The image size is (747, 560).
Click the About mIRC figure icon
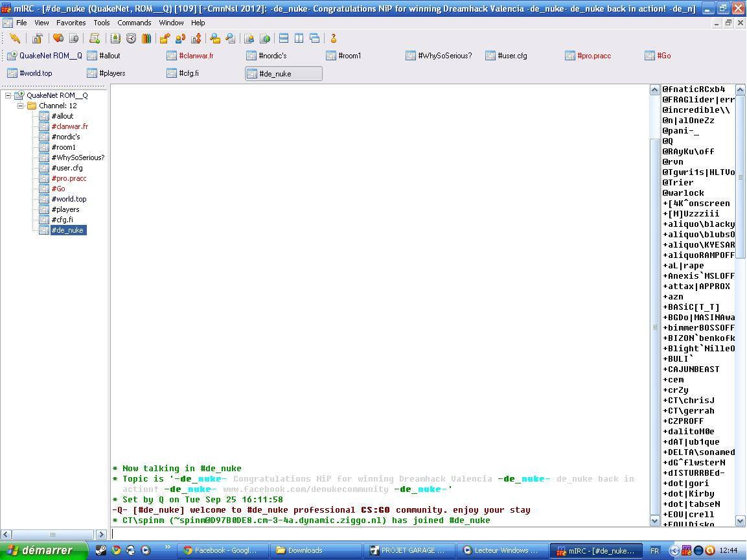334,38
